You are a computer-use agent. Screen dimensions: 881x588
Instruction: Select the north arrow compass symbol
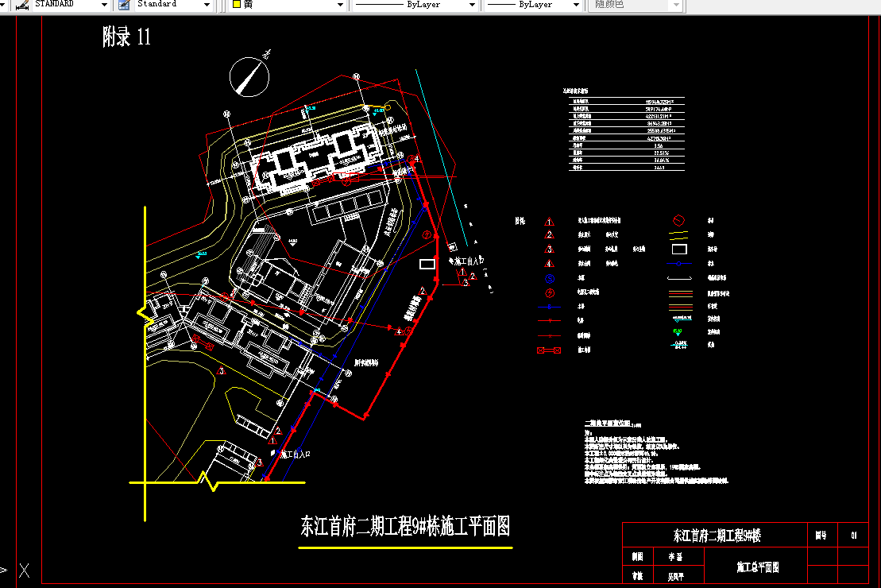249,76
